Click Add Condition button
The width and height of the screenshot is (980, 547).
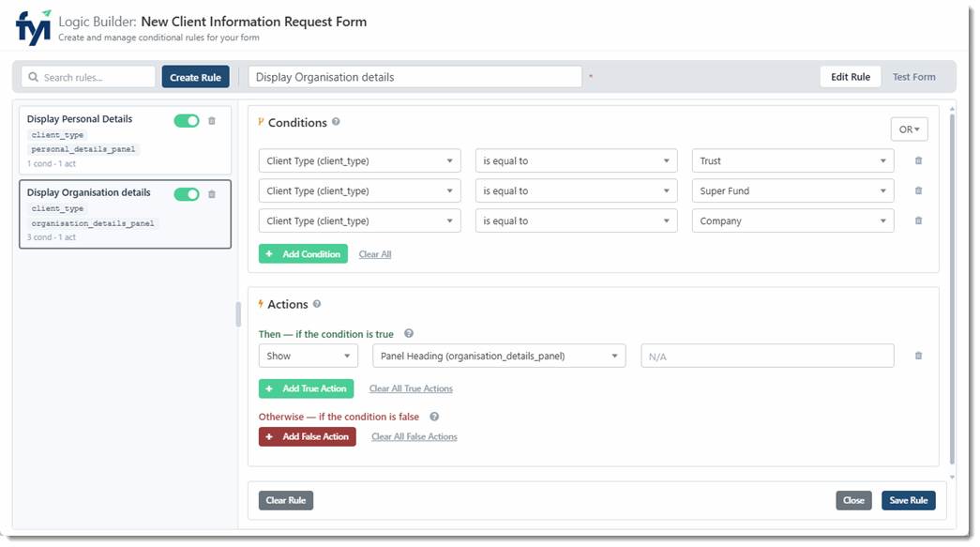point(303,254)
